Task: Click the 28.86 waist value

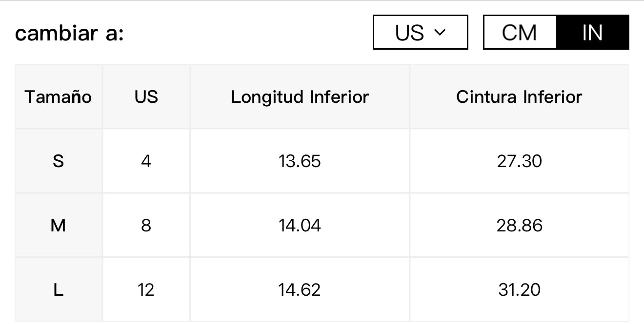Action: [519, 225]
